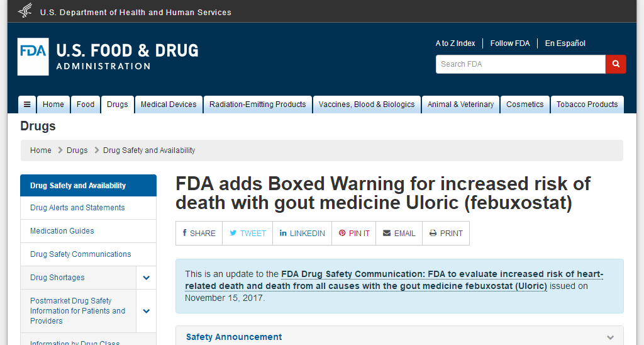
Task: Open Medication Guides in sidebar
Action: (62, 231)
